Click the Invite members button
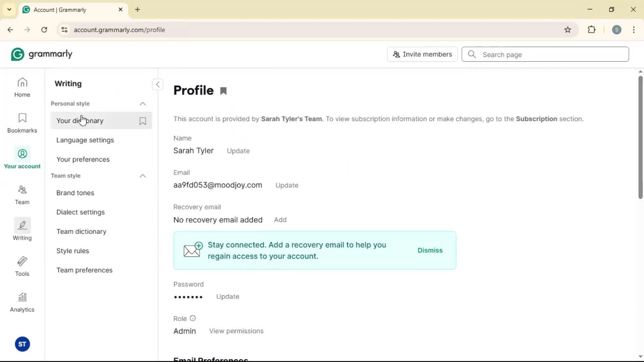The height and width of the screenshot is (362, 644). pyautogui.click(x=422, y=54)
